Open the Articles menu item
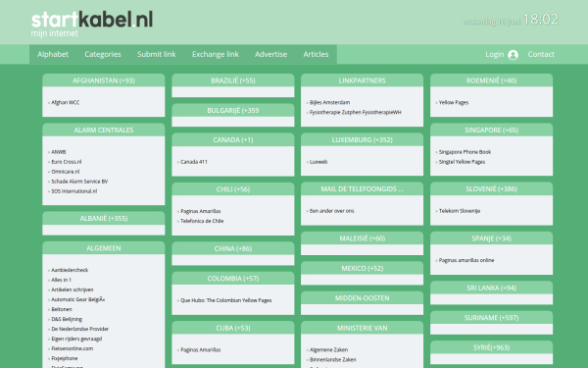Viewport: 588px width, 368px height. [316, 54]
